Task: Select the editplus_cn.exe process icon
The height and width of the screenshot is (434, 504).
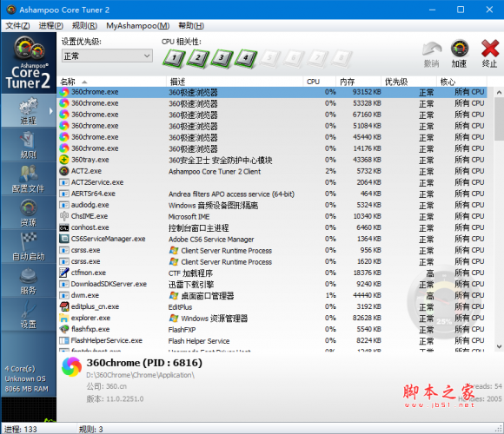Action: point(64,306)
